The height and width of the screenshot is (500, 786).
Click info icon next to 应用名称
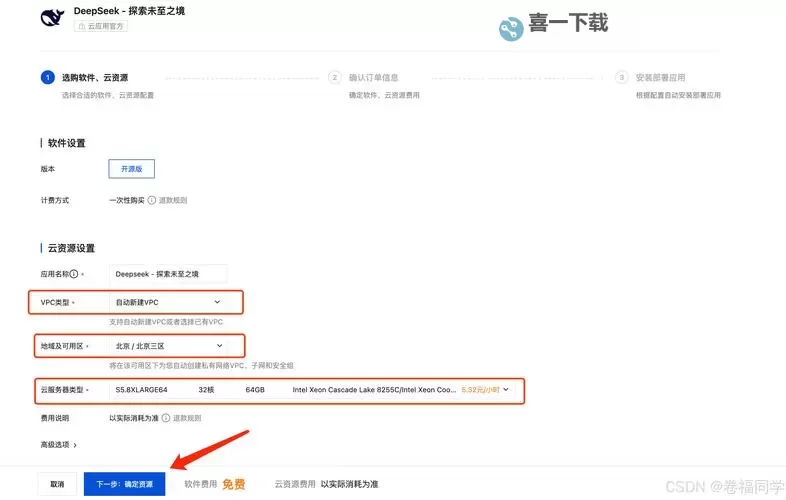(74, 274)
